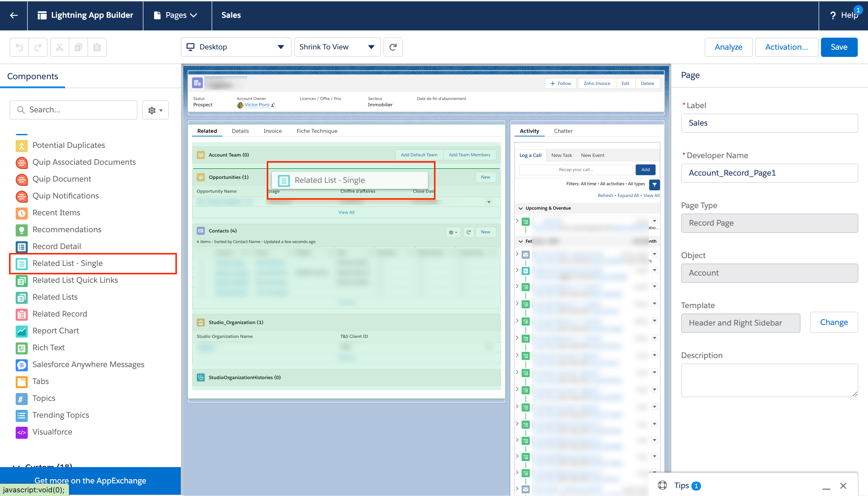Open the Contacts list gear dropdown
This screenshot has width=868, height=496.
[453, 232]
